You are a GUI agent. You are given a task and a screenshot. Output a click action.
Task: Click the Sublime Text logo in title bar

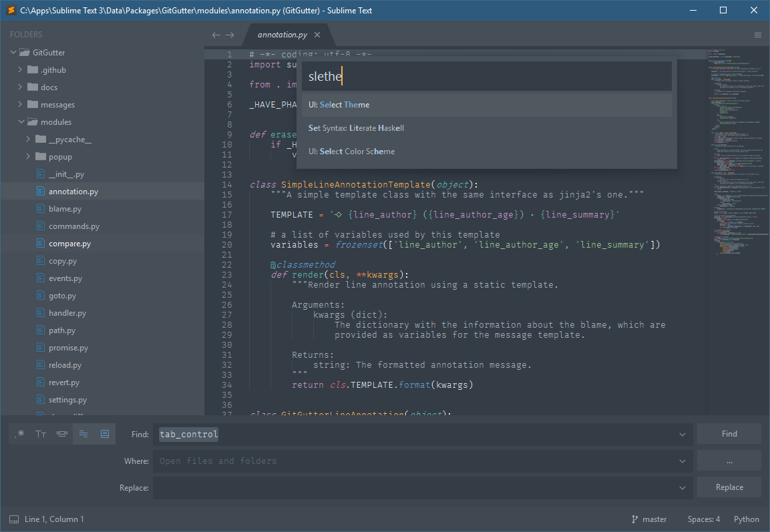point(11,10)
